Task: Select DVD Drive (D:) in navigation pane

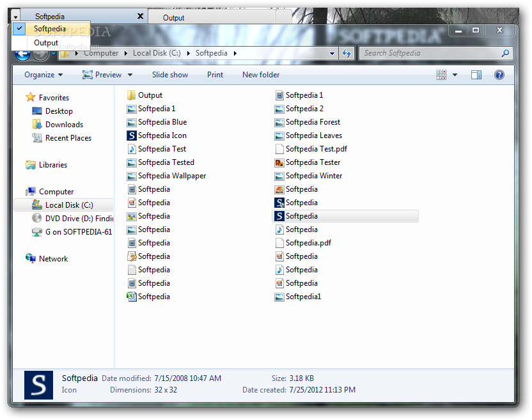Action: coord(72,219)
